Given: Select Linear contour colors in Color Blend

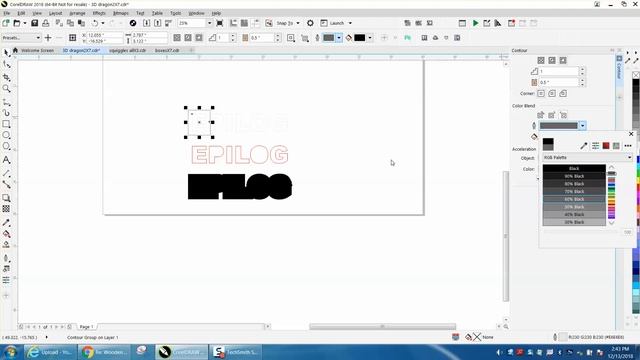Looking at the screenshot, I should 541,115.
